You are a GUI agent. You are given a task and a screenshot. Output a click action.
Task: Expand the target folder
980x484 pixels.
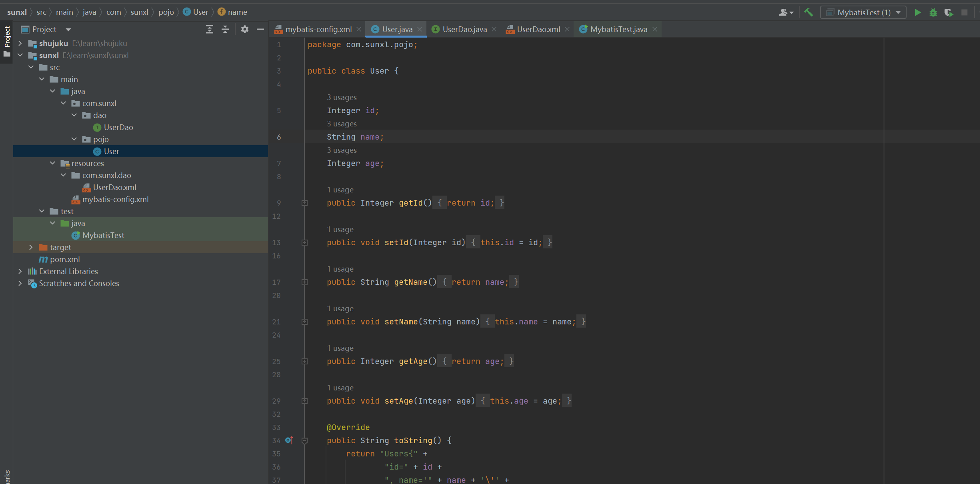pyautogui.click(x=31, y=247)
